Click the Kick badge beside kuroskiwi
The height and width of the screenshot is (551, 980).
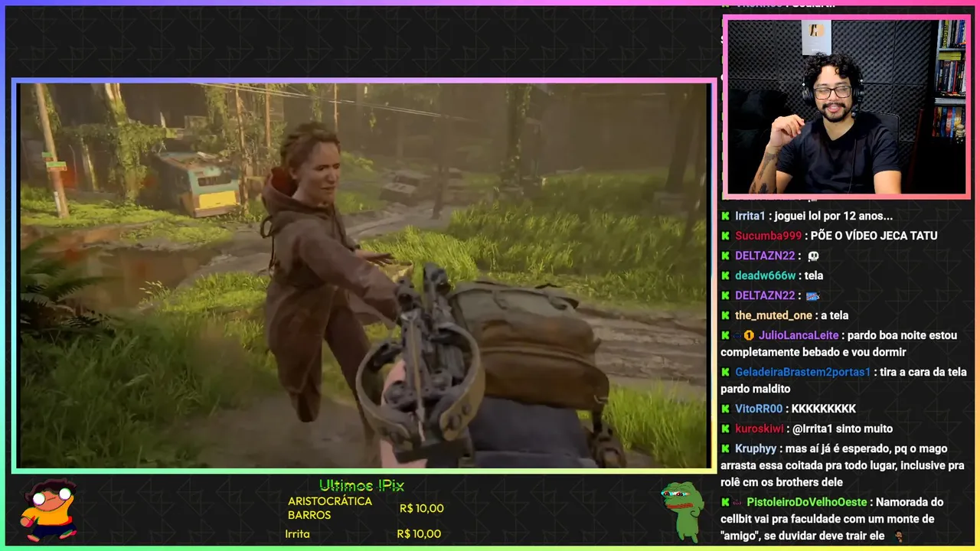pos(725,429)
